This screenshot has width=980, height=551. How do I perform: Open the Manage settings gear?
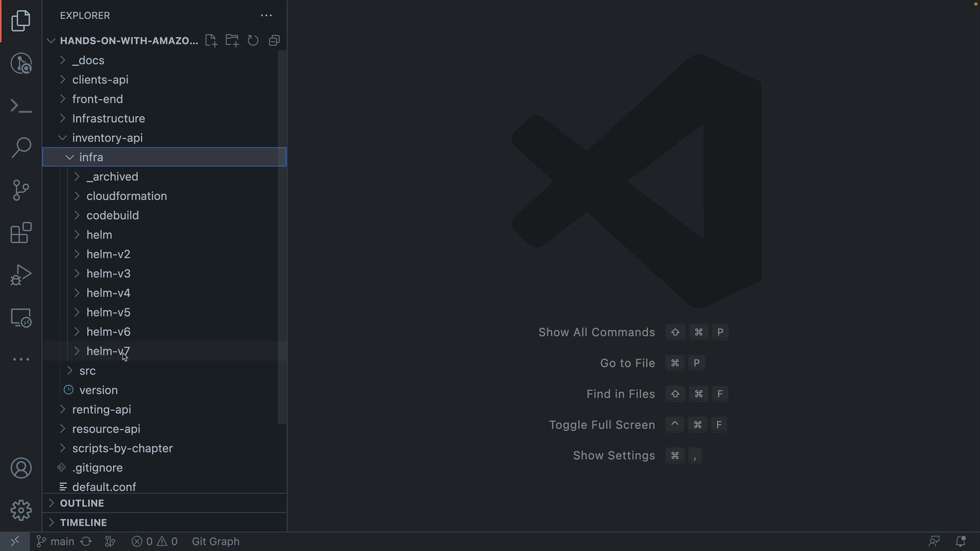click(21, 510)
